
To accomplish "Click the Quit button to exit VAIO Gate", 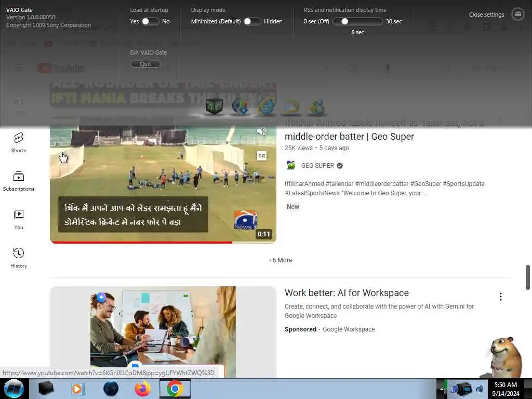I will point(145,64).
